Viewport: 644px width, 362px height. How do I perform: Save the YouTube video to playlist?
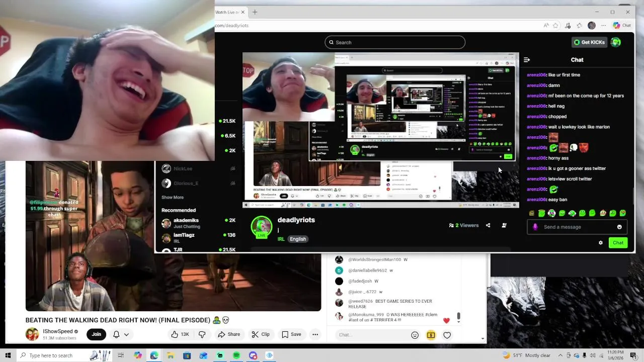click(291, 334)
